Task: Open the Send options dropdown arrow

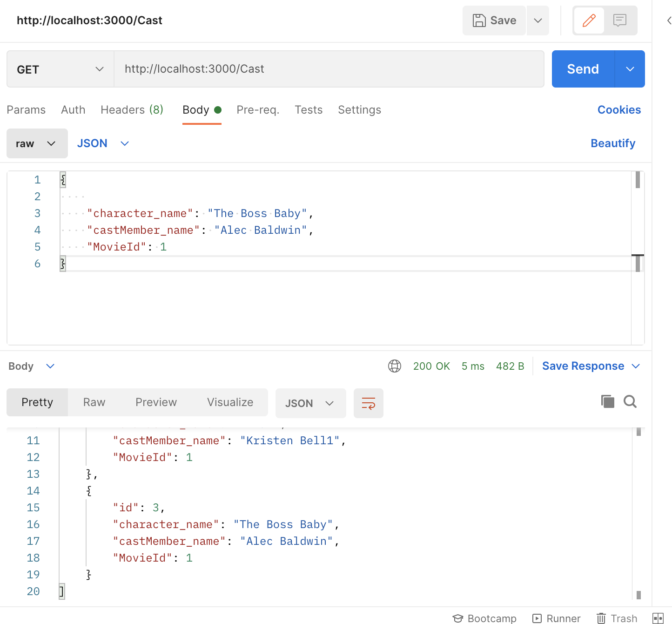Action: coord(630,69)
